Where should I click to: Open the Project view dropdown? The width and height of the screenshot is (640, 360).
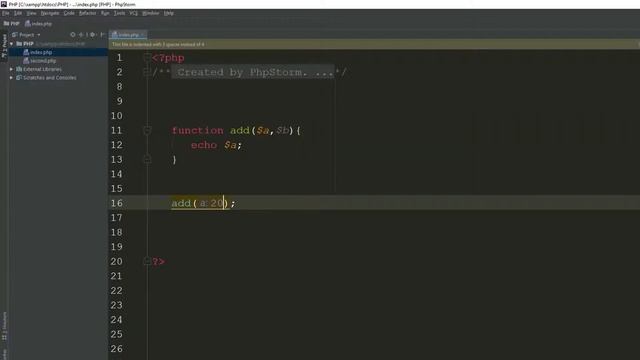pyautogui.click(x=26, y=35)
